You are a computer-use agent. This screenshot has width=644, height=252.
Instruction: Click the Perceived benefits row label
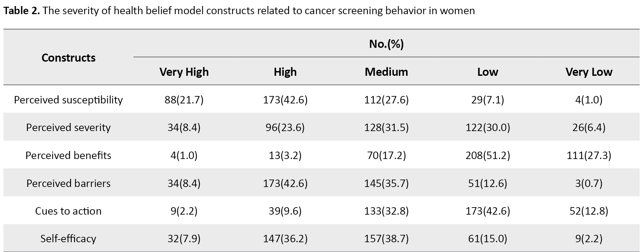68,155
